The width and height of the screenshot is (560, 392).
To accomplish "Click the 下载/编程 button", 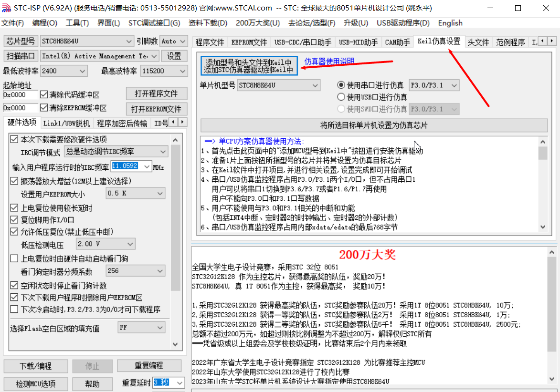I will [36, 366].
